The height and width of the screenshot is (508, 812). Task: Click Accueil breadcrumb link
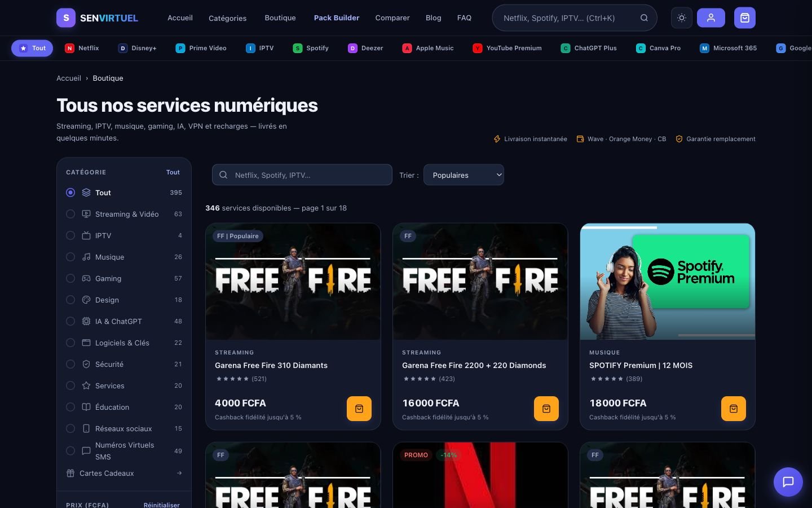69,78
